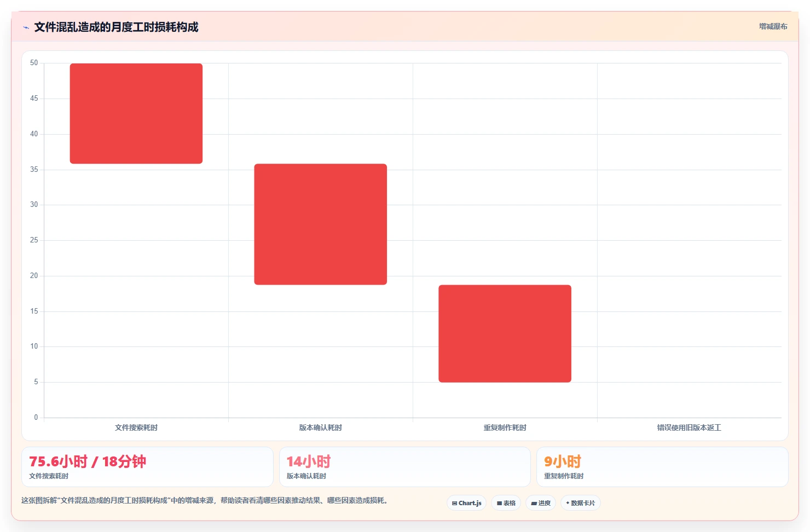Screen dimensions: 810x532
Task: Click the 75.6小时 / 18分钟 value
Action: tap(88, 461)
